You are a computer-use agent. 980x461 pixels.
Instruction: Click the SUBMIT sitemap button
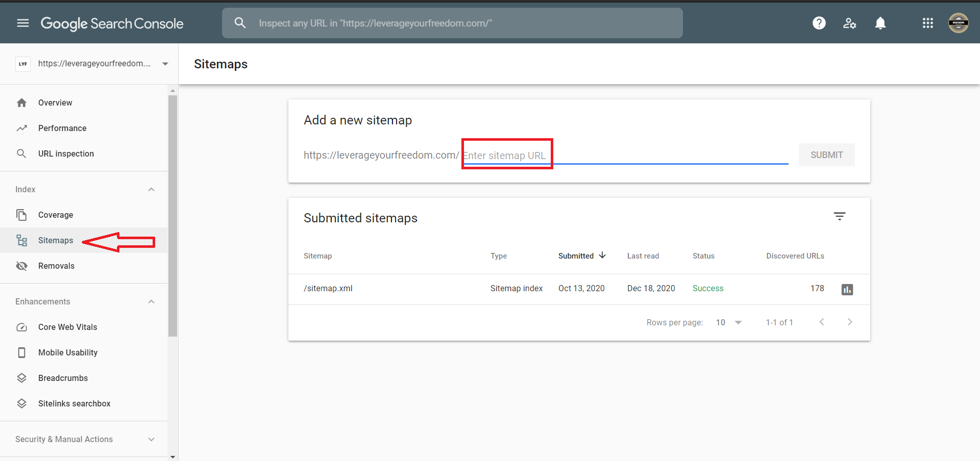(x=827, y=155)
